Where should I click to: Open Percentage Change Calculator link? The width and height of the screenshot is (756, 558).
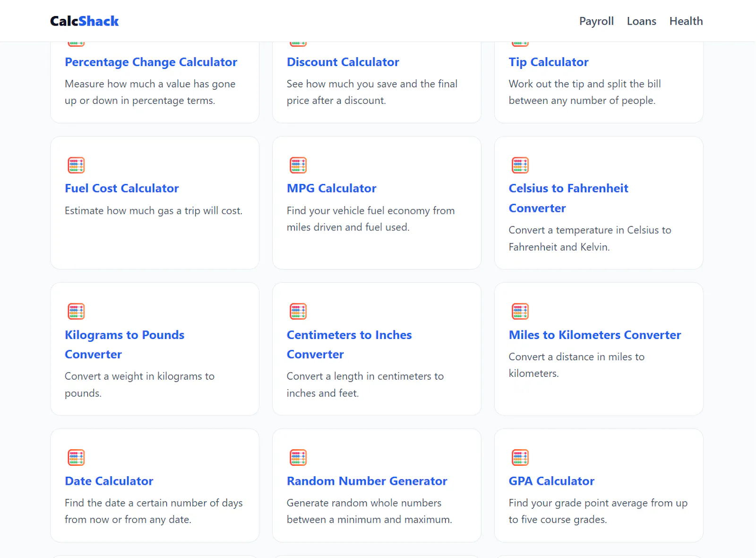[x=151, y=62]
